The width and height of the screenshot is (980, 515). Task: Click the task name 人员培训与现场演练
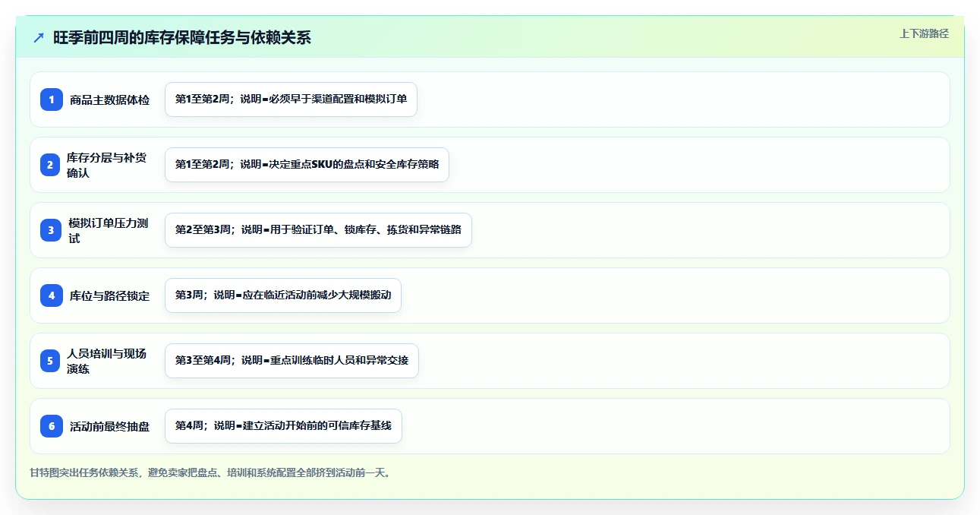tap(106, 361)
